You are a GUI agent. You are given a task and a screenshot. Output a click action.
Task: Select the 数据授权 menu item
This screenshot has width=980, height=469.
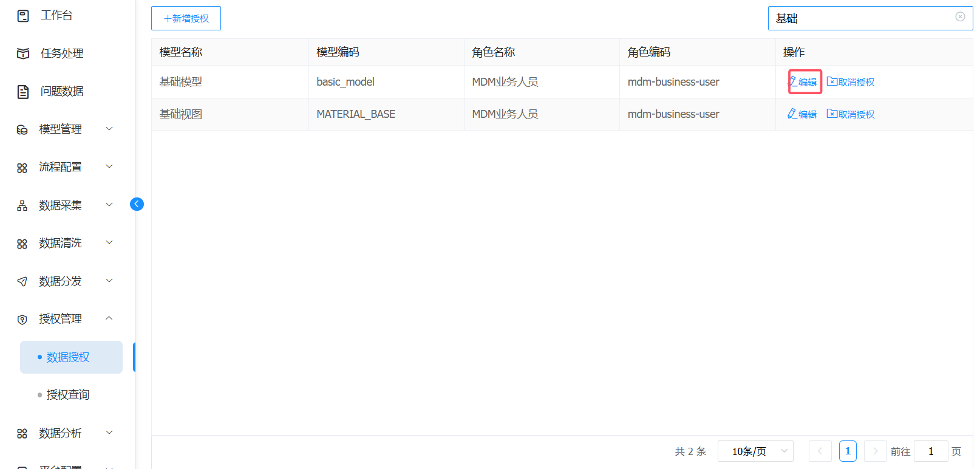coord(68,357)
